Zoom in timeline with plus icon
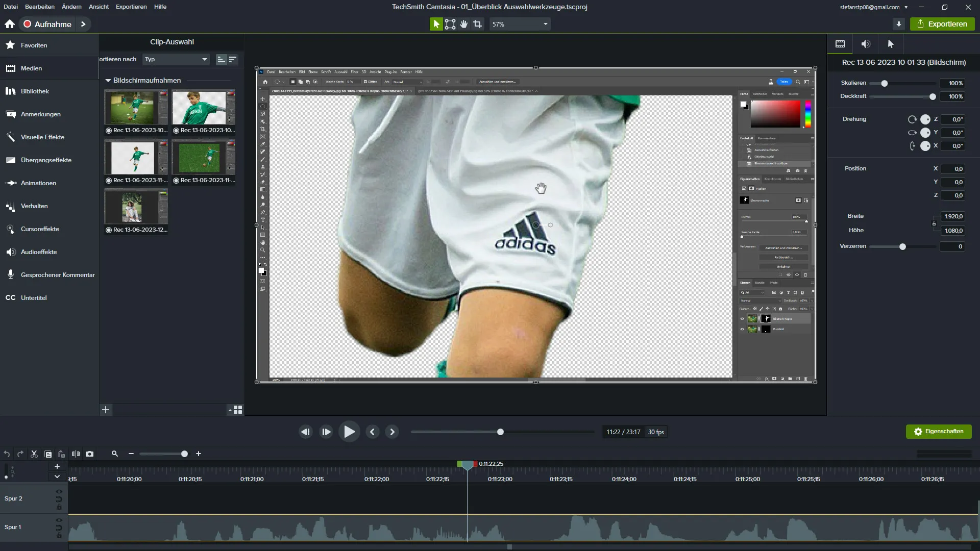The width and height of the screenshot is (980, 551). [x=199, y=454]
